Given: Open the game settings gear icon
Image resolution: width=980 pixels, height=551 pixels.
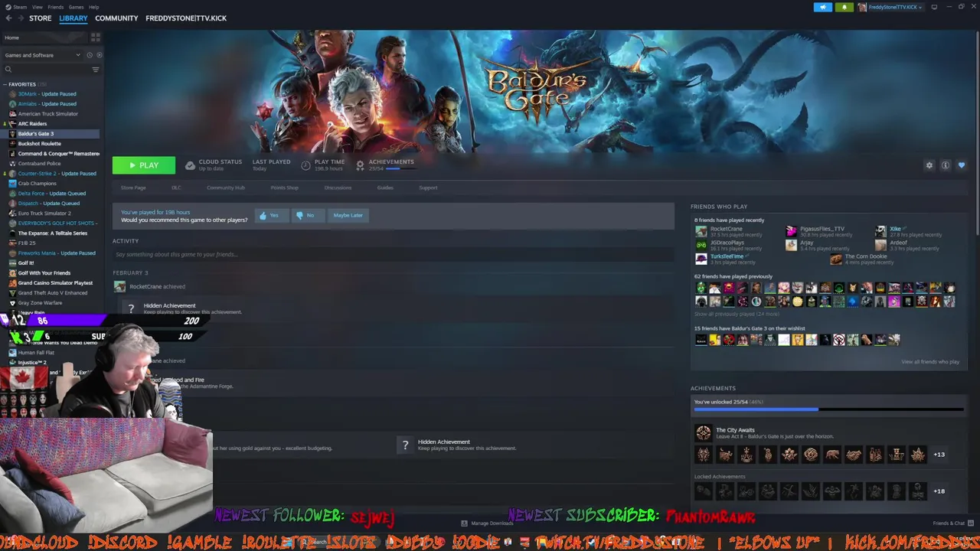Looking at the screenshot, I should [x=929, y=165].
